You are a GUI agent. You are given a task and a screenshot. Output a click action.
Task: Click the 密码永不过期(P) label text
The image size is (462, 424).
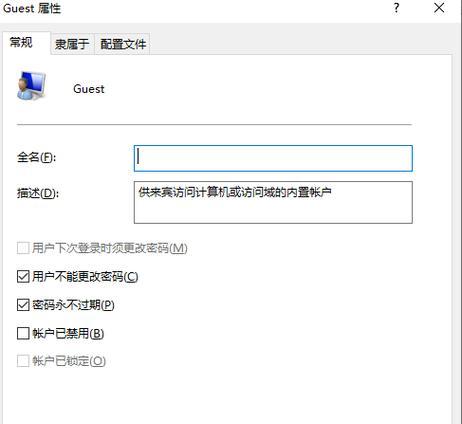click(73, 305)
